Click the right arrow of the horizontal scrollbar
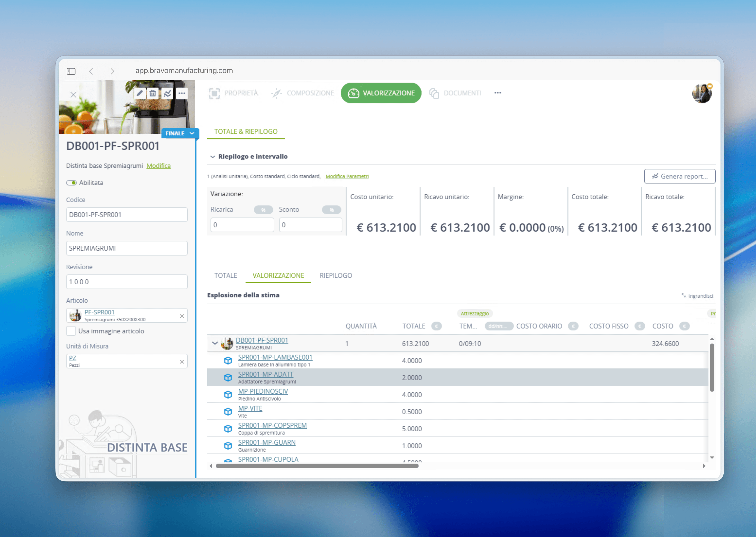The image size is (756, 537). point(704,466)
